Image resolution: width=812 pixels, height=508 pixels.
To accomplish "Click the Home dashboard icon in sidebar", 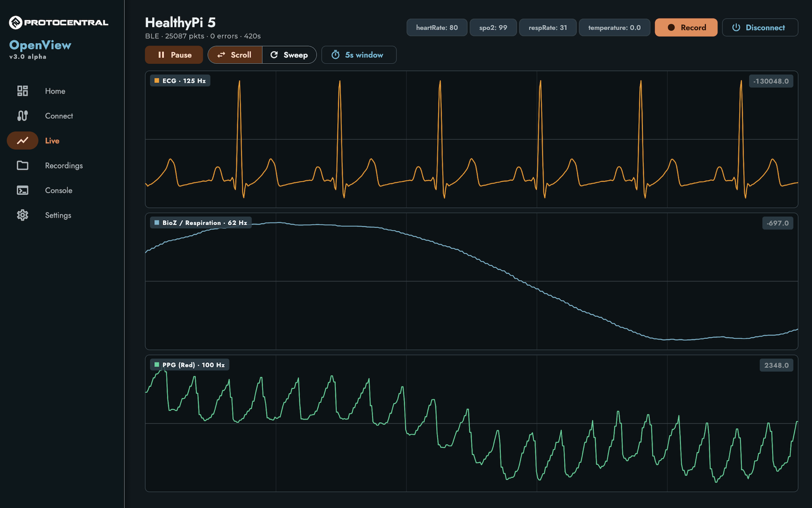I will (x=22, y=91).
